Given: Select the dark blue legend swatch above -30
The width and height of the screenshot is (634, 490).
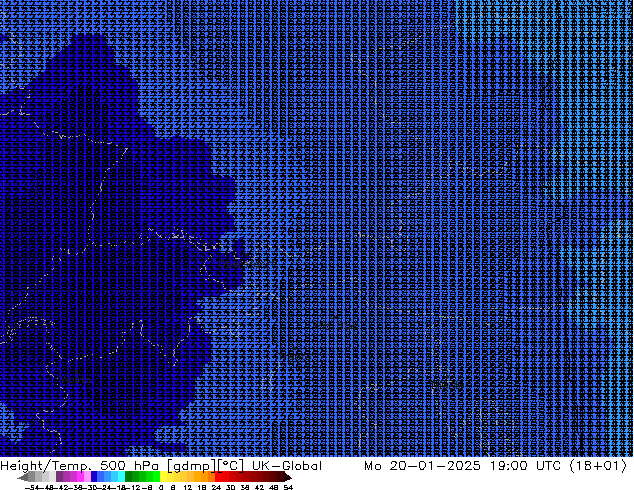Looking at the screenshot, I should point(94,476).
